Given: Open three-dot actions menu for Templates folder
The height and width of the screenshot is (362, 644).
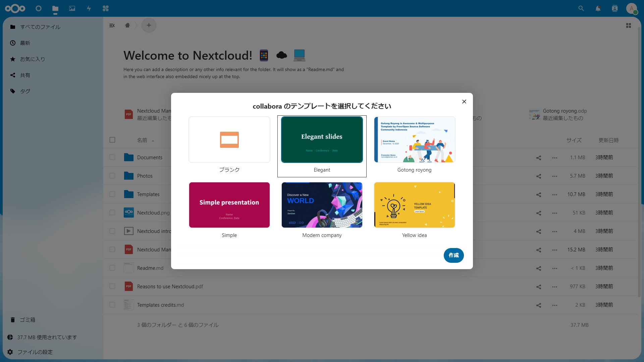Looking at the screenshot, I should pyautogui.click(x=554, y=194).
